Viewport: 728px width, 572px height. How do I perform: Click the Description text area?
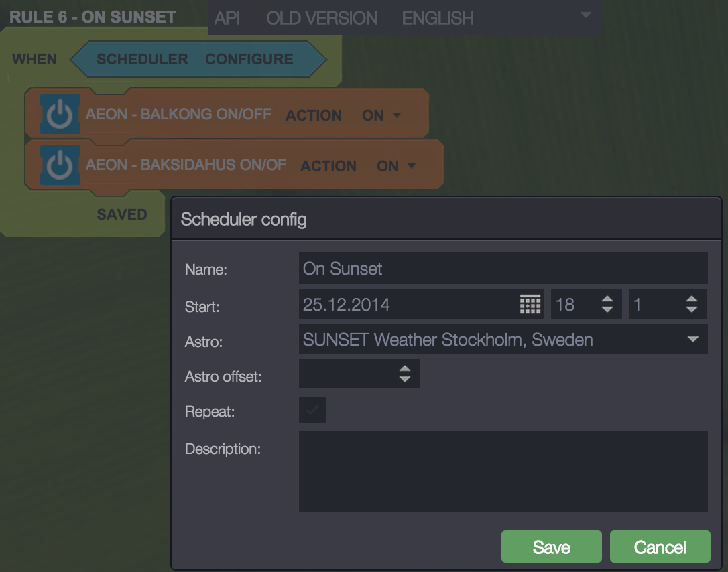[503, 472]
